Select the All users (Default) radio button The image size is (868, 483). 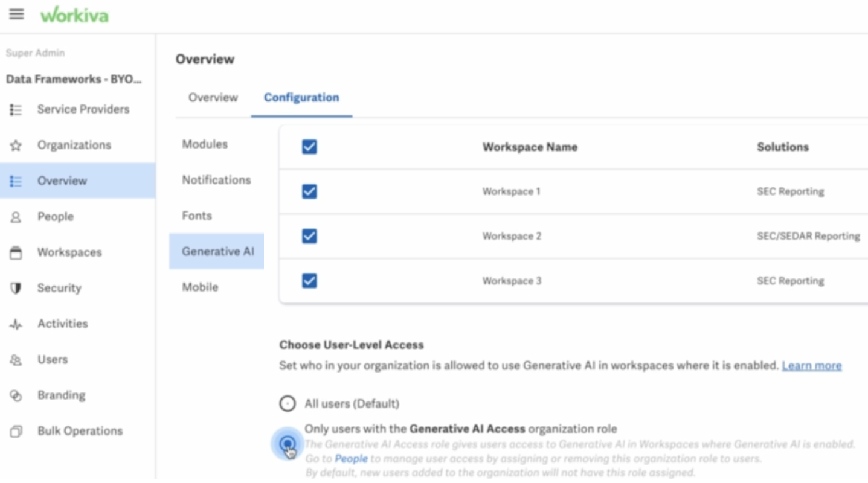288,404
